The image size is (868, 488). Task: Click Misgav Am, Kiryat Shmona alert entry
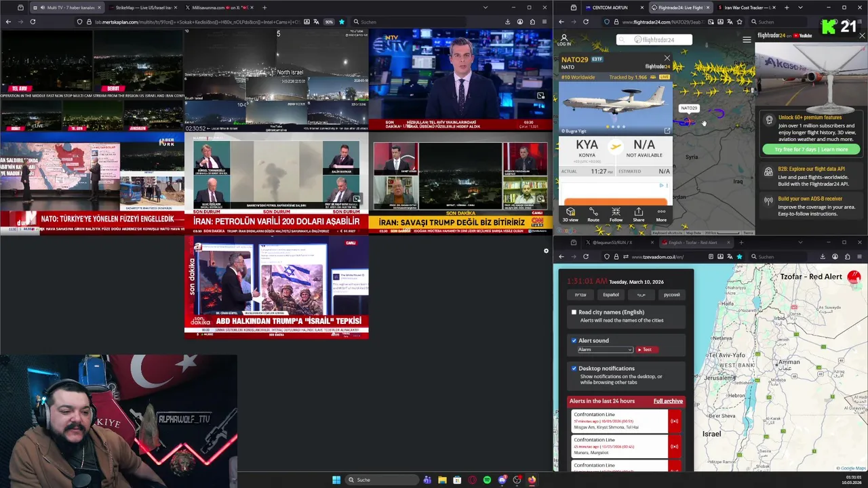[x=620, y=422]
